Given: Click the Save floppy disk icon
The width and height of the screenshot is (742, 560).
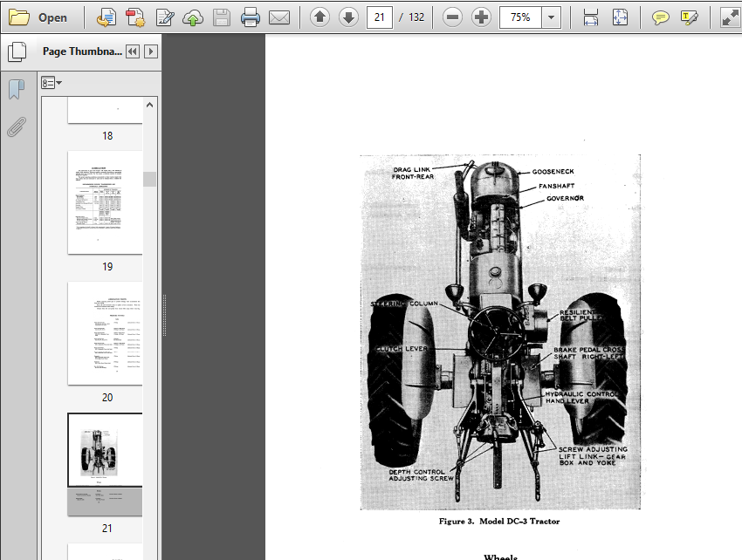Looking at the screenshot, I should click(222, 17).
